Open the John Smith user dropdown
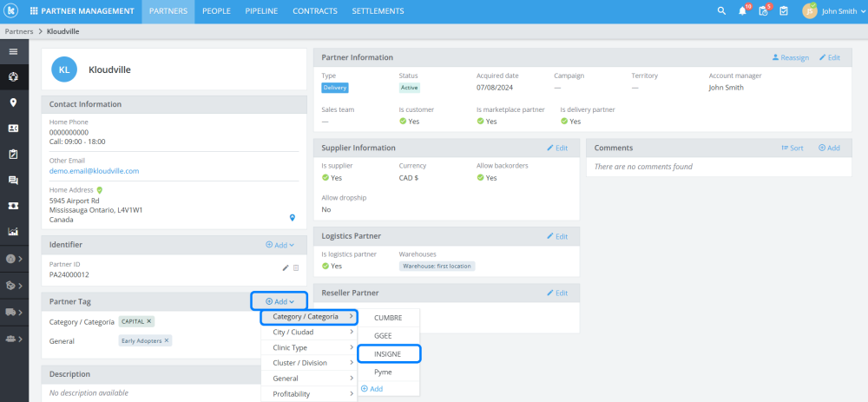868x402 pixels. [843, 11]
